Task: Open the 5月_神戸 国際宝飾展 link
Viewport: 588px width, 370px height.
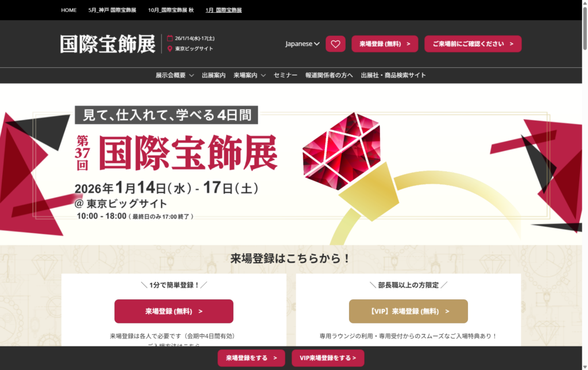Action: 112,10
